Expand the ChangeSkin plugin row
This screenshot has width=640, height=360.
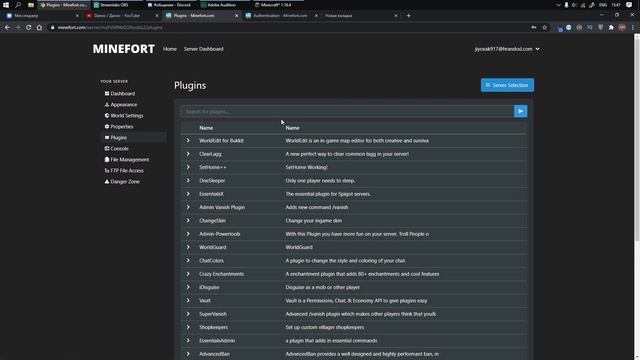click(188, 220)
